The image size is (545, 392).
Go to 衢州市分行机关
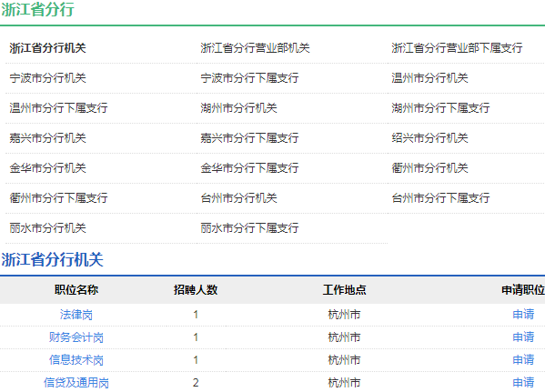point(429,168)
